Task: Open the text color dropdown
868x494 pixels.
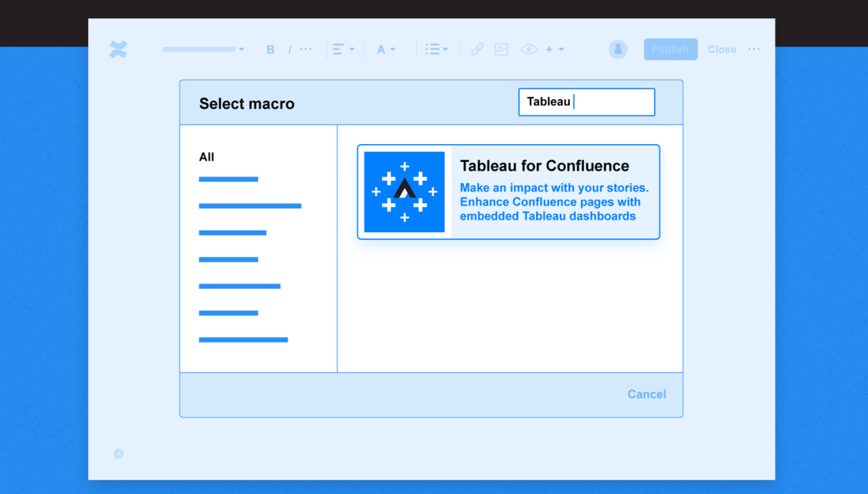Action: point(386,49)
